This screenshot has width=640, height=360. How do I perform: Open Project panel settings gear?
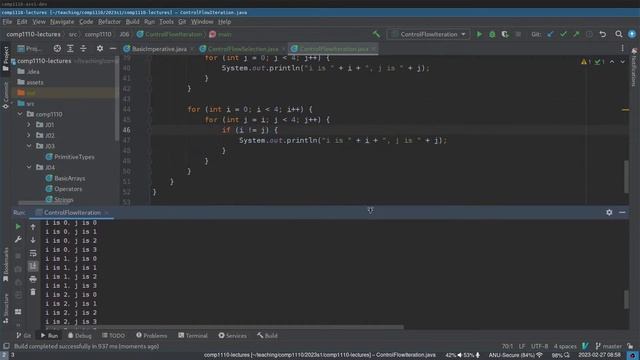point(100,49)
